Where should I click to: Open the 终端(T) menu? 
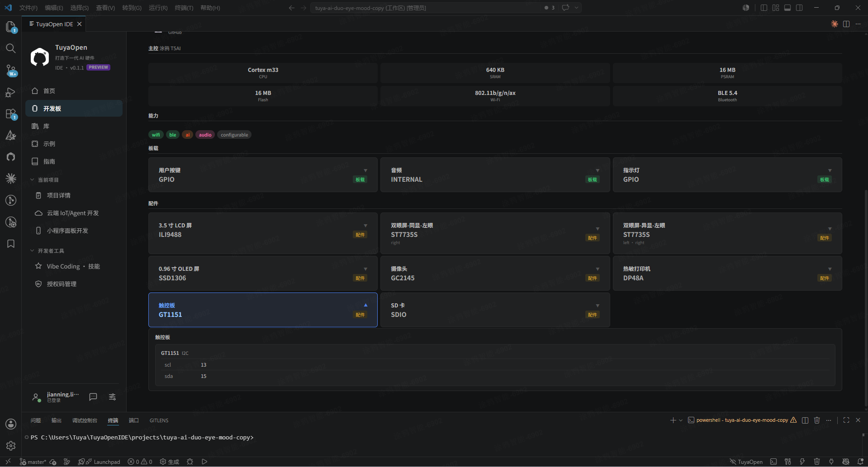184,8
